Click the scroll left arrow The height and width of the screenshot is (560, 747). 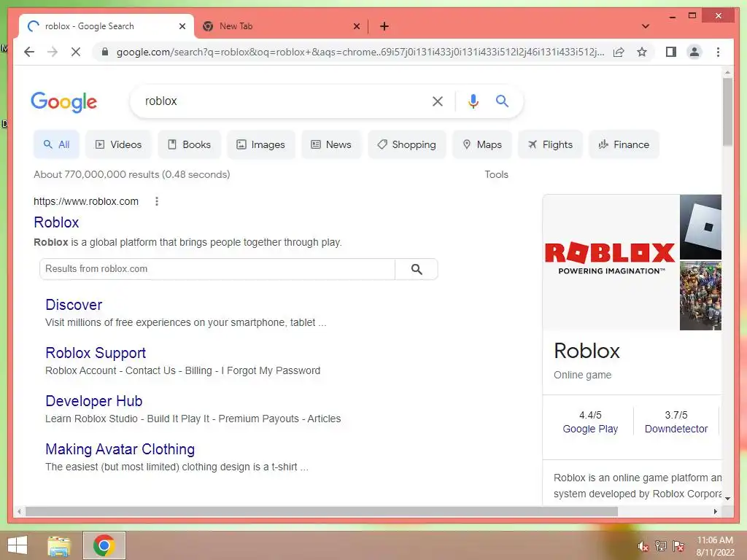coord(19,511)
